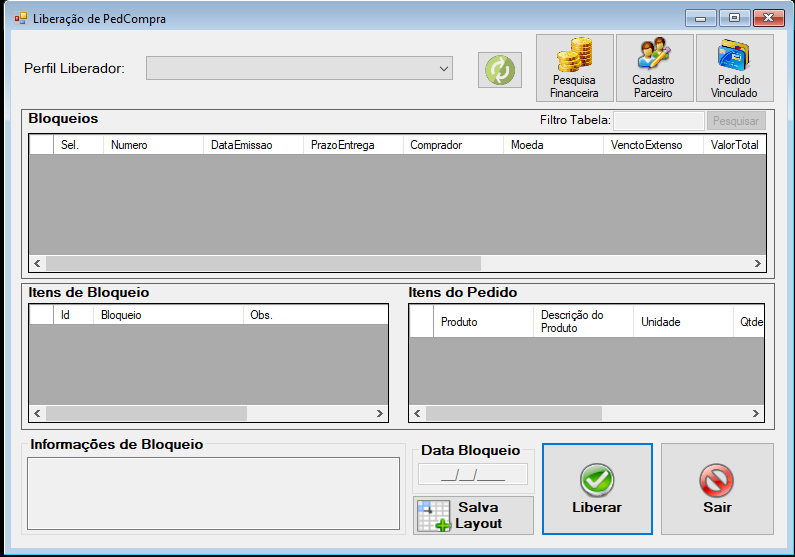Click right arrow of Bloqueios horizontal scrollbar

click(x=757, y=264)
